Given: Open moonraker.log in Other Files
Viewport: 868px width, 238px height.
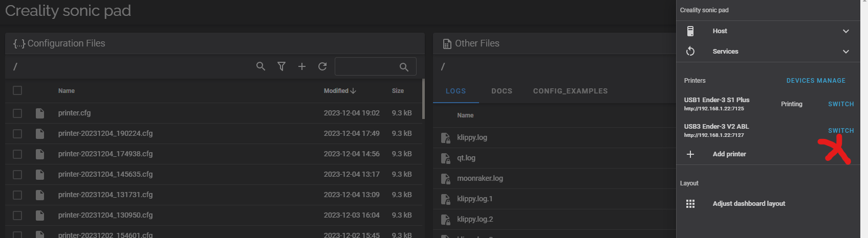Looking at the screenshot, I should (480, 178).
